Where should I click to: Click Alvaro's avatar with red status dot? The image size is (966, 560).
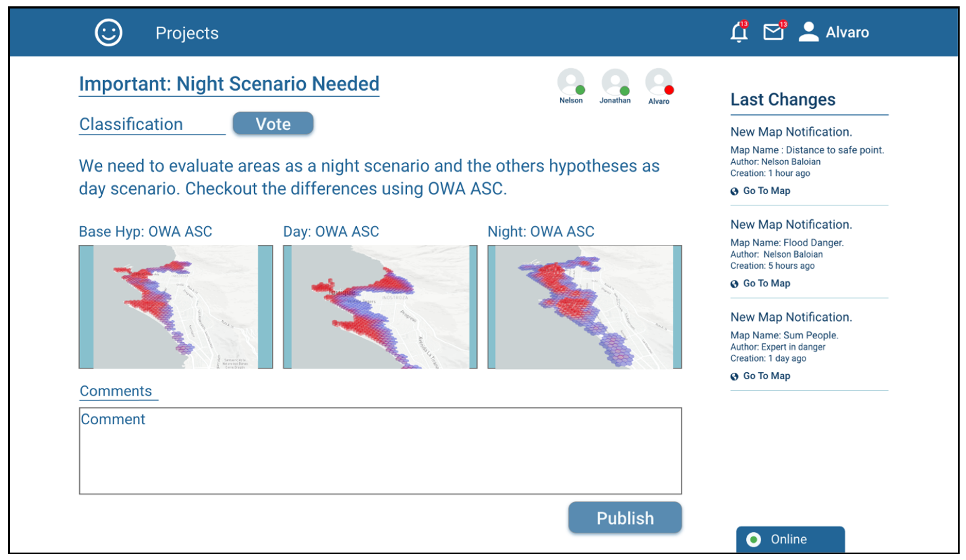(659, 82)
